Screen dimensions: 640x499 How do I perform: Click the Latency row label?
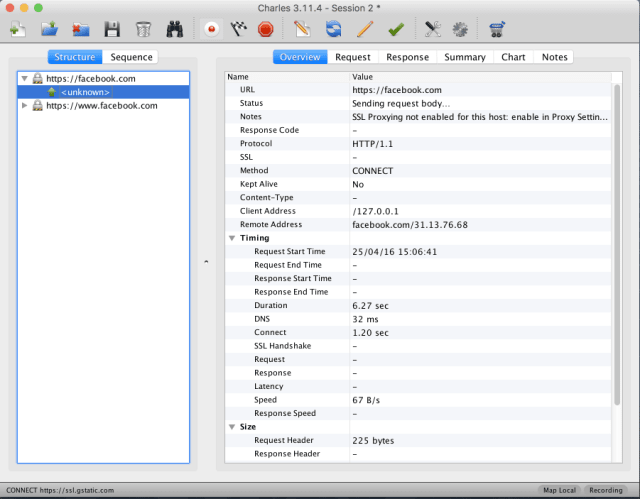269,386
